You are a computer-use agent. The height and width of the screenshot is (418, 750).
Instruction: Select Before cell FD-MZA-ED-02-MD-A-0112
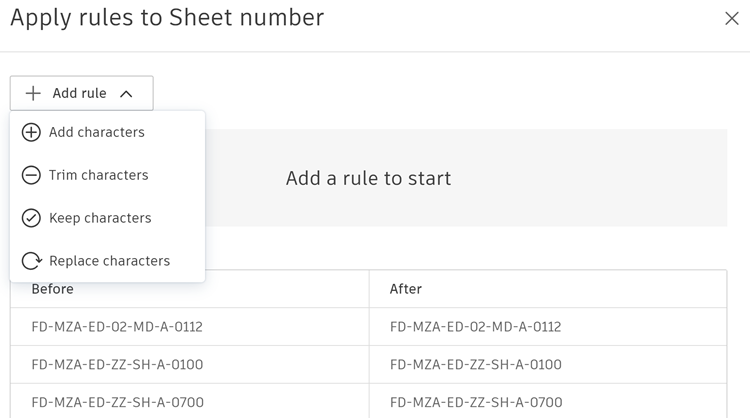(x=117, y=327)
